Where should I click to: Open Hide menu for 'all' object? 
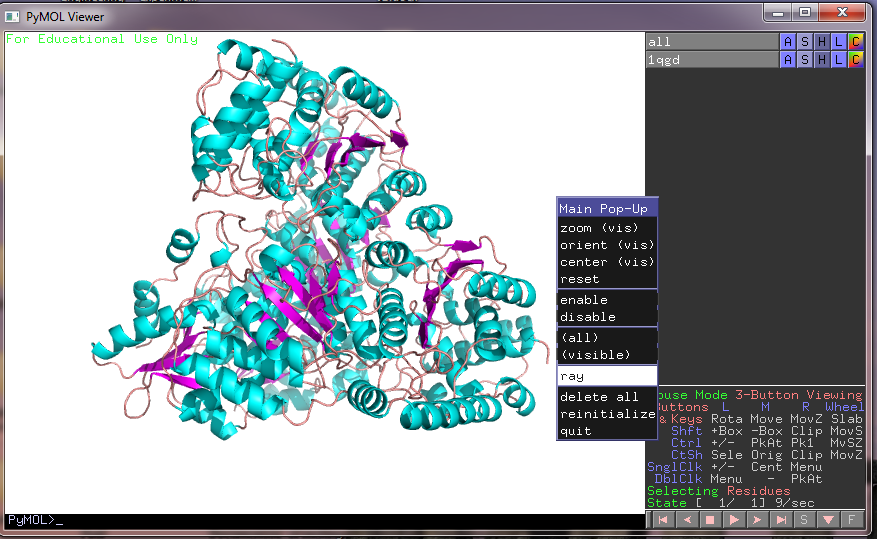(822, 41)
